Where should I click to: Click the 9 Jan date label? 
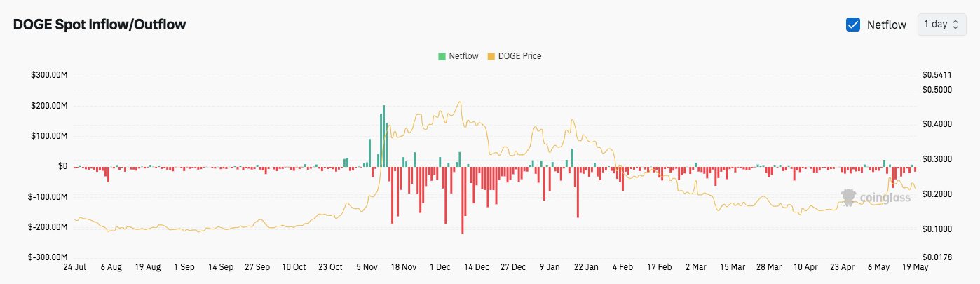550,267
